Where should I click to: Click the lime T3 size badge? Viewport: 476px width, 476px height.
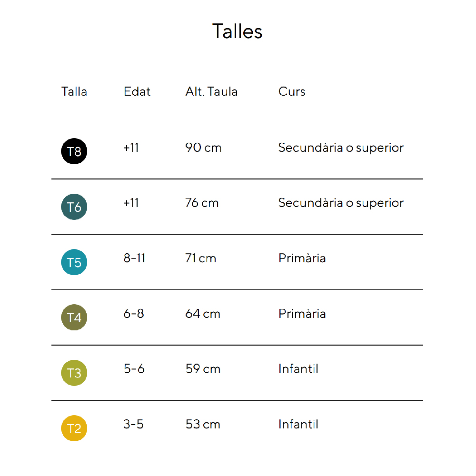tap(74, 373)
